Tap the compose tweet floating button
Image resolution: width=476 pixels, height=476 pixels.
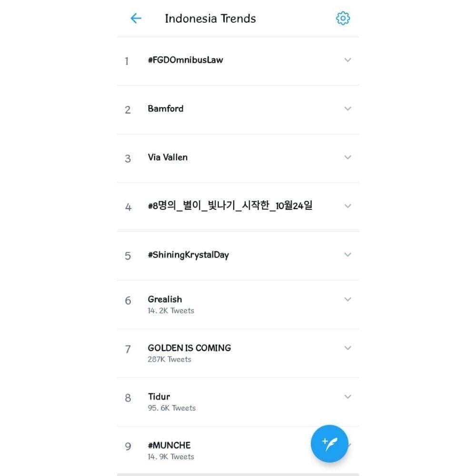click(x=329, y=444)
